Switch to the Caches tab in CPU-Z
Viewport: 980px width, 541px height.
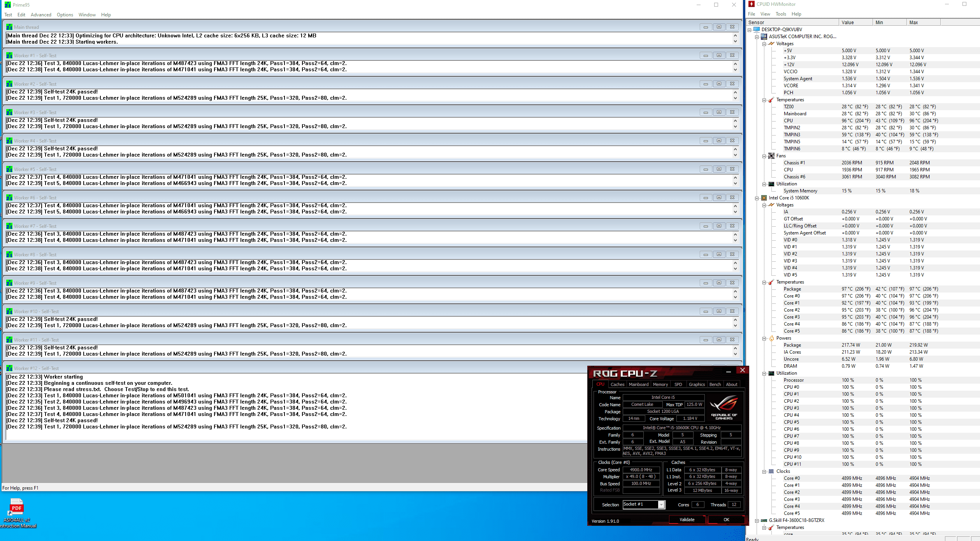tap(617, 384)
